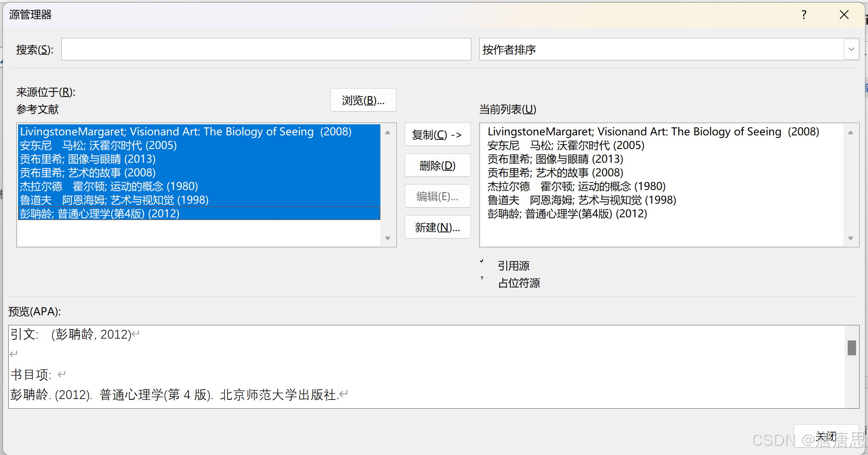
Task: Click up arrow of 当前列表 scrollbar
Action: click(x=850, y=132)
